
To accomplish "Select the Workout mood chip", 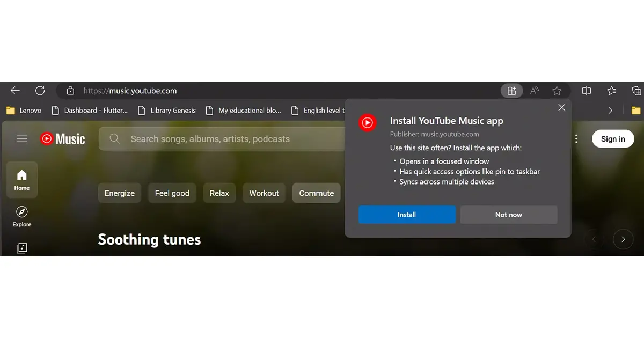I will [264, 193].
